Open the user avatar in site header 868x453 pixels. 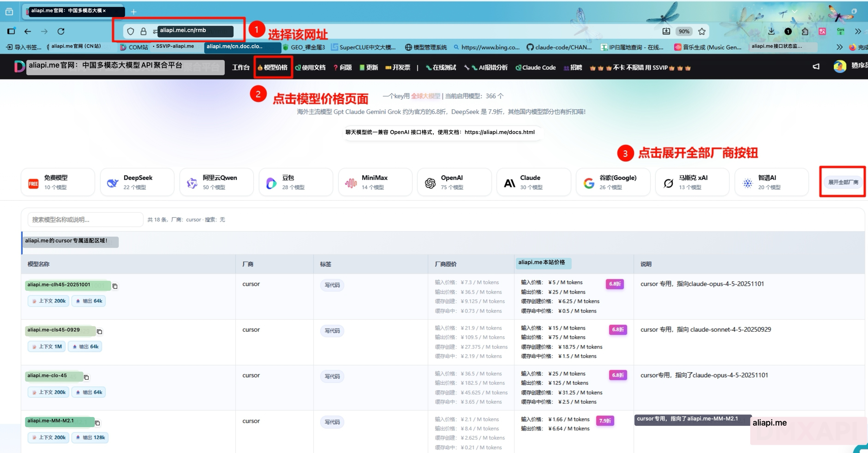click(840, 67)
